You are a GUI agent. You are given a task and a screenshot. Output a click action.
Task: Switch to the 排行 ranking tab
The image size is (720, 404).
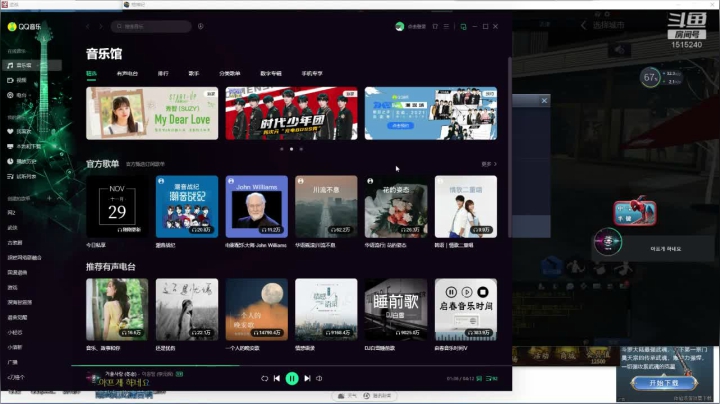(x=163, y=73)
